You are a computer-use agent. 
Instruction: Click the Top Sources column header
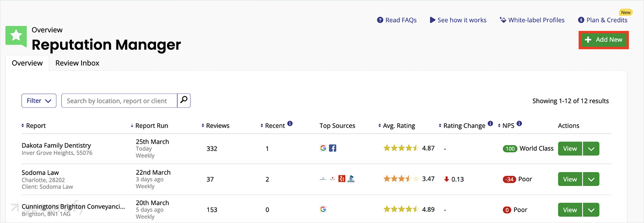point(337,125)
